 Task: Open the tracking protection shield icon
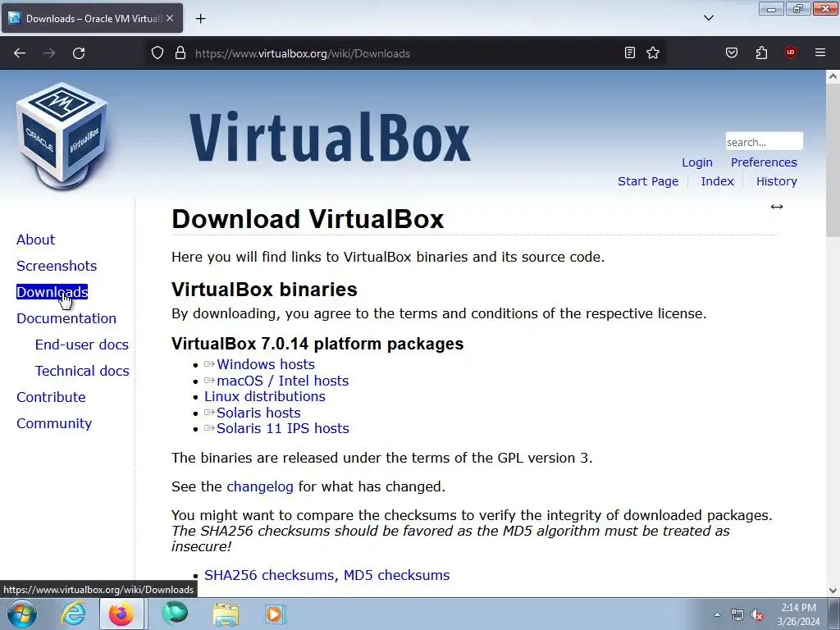point(157,53)
